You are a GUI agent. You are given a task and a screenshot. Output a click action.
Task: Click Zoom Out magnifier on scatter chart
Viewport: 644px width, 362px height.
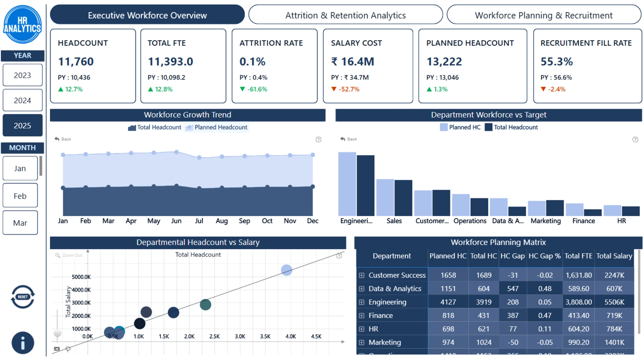(x=58, y=255)
